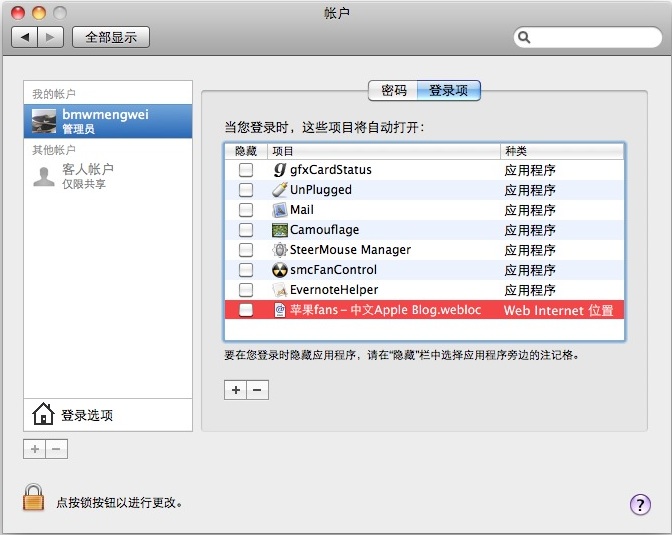Click the webloc file icon
The height and width of the screenshot is (535, 672).
(x=280, y=310)
